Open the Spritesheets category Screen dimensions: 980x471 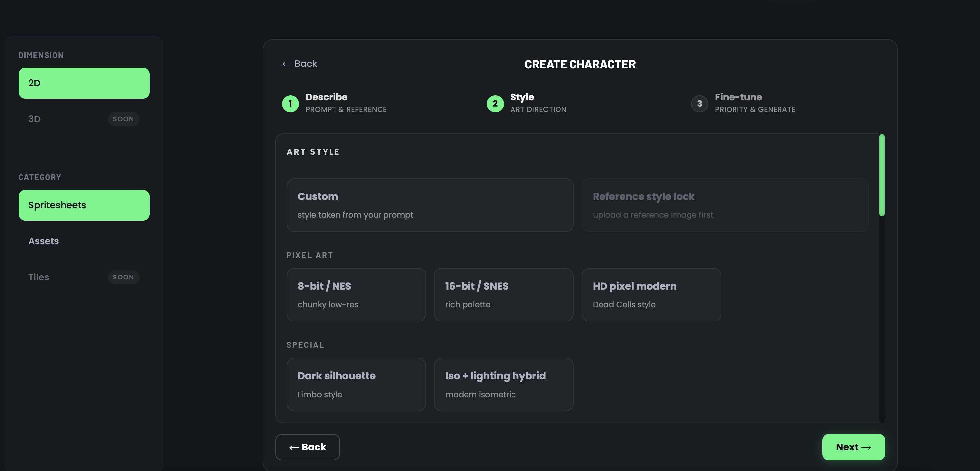click(84, 205)
